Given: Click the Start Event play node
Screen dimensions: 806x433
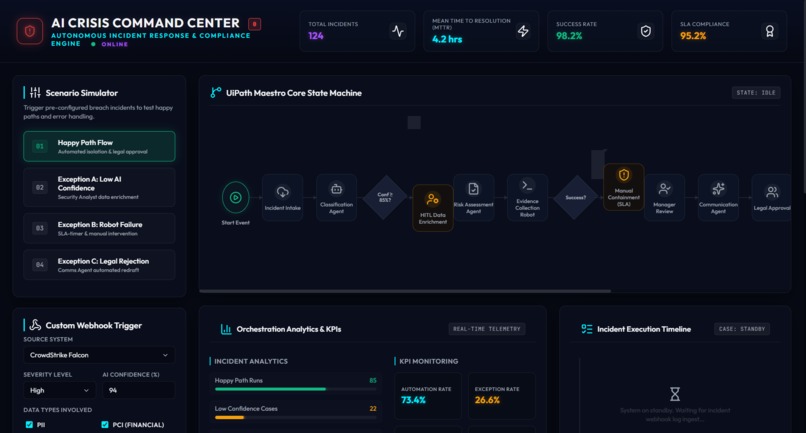Looking at the screenshot, I should (235, 197).
